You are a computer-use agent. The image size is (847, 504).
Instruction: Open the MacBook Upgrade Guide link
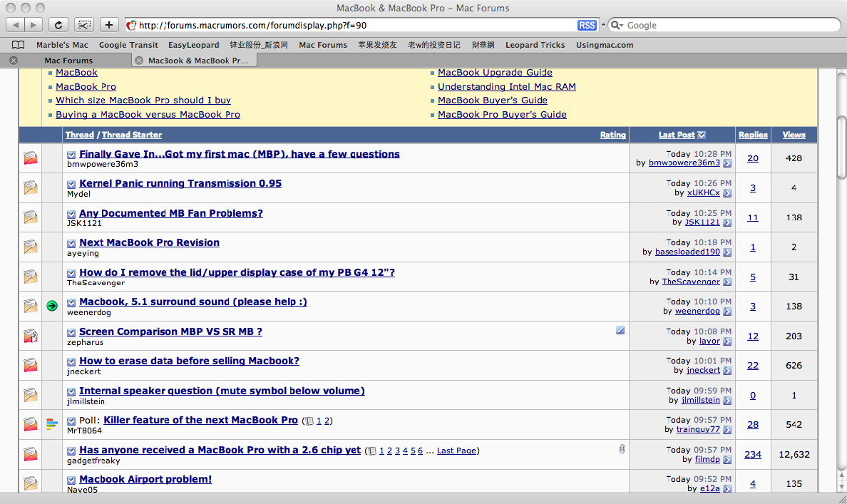[x=495, y=73]
